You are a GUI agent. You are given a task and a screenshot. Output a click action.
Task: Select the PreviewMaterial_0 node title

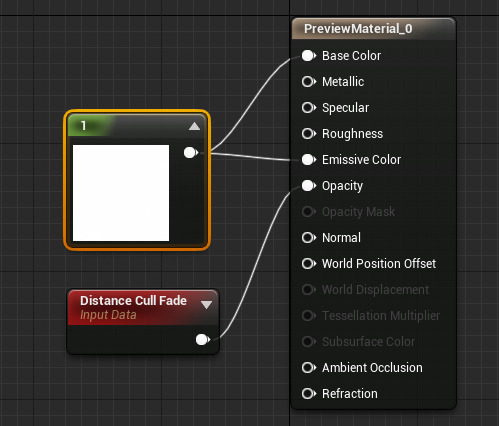click(x=358, y=29)
